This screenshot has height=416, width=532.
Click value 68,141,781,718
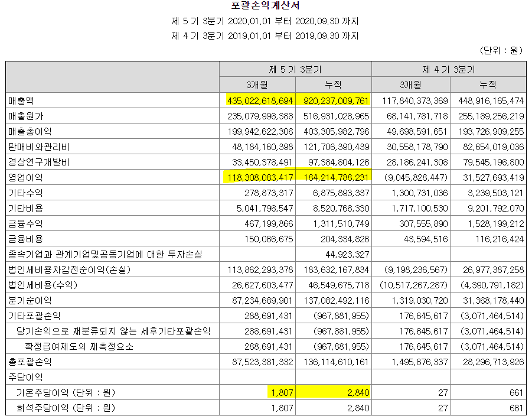(x=417, y=116)
